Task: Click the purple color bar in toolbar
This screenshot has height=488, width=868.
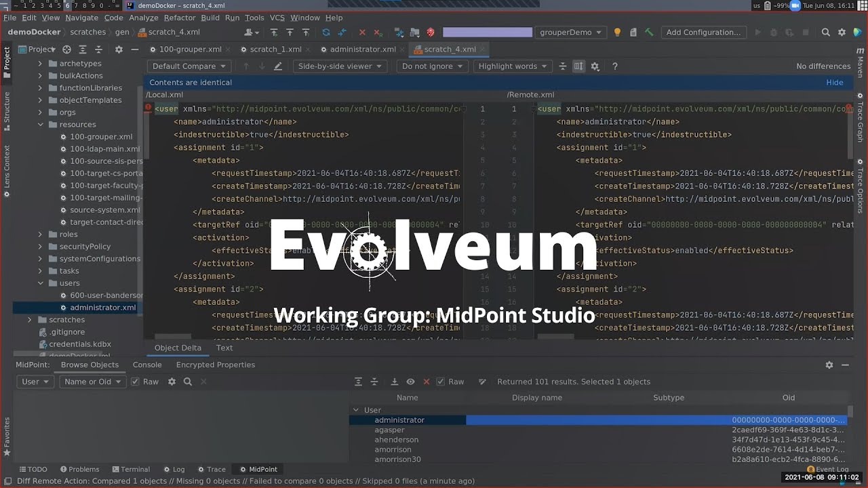Action: point(488,32)
